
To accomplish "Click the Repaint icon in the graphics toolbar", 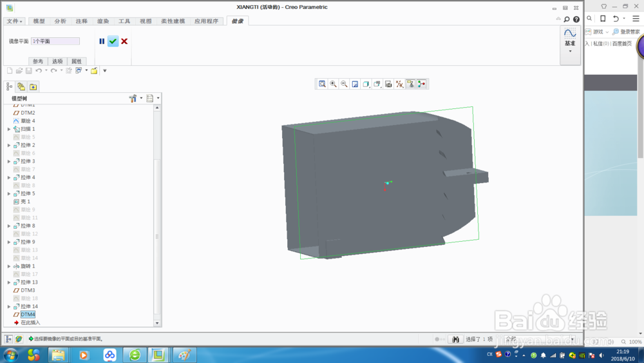I will 355,84.
